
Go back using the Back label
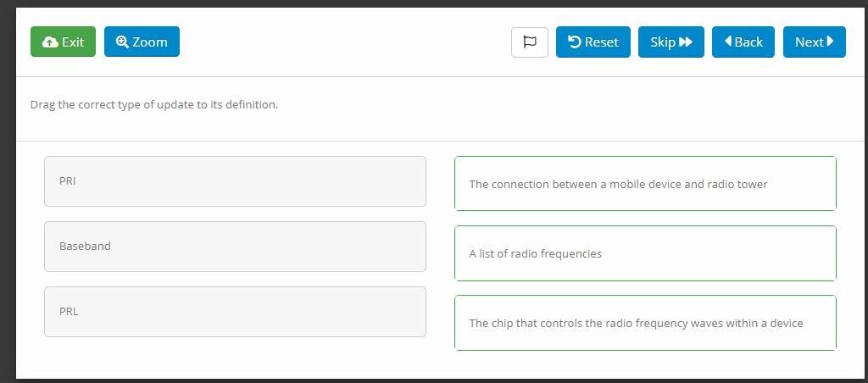coord(748,42)
